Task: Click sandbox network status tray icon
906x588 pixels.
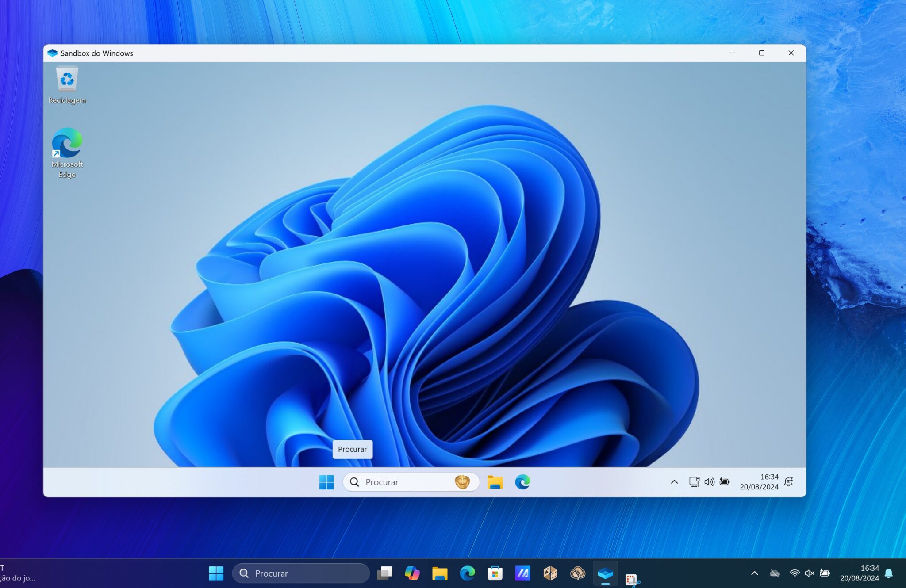Action: coord(694,482)
